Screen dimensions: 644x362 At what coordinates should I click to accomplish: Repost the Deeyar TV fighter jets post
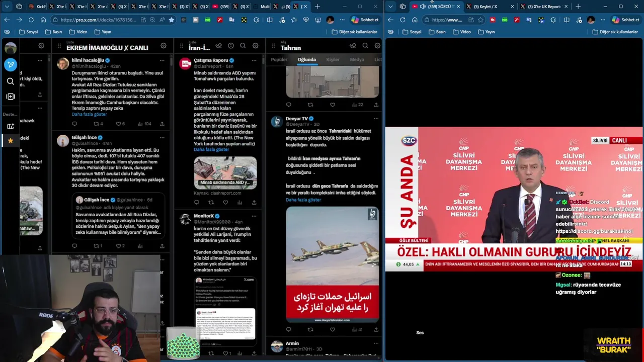point(310,330)
